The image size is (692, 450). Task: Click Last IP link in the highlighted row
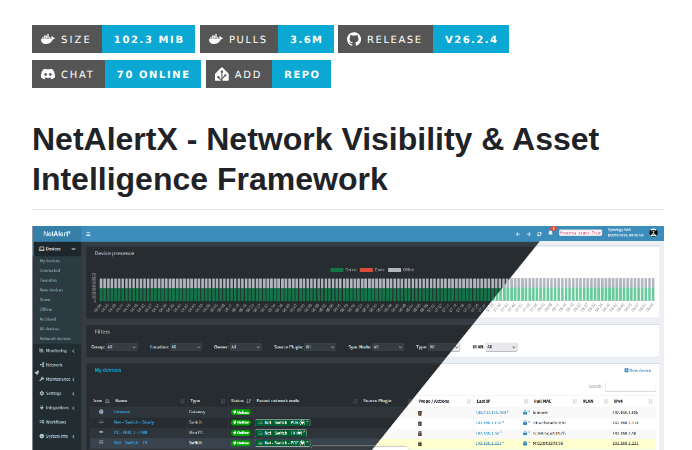pos(490,443)
